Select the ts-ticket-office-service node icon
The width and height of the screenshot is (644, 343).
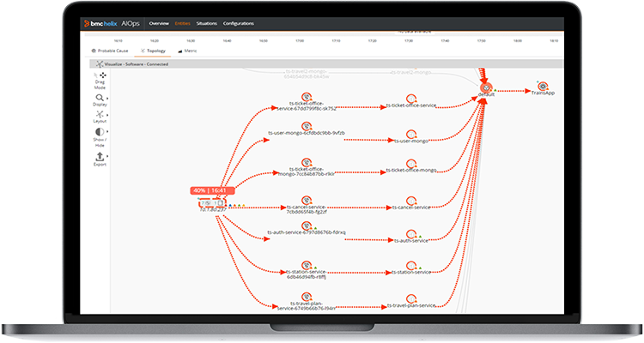point(411,99)
